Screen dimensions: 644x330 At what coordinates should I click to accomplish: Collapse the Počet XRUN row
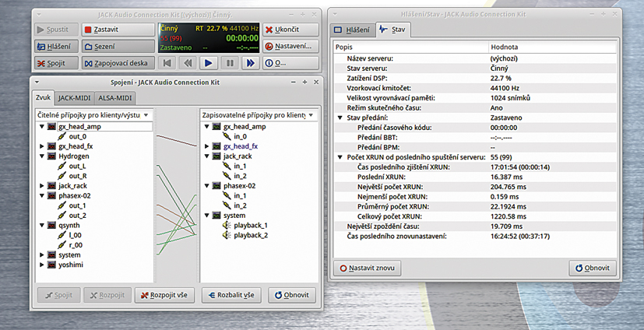coord(340,157)
